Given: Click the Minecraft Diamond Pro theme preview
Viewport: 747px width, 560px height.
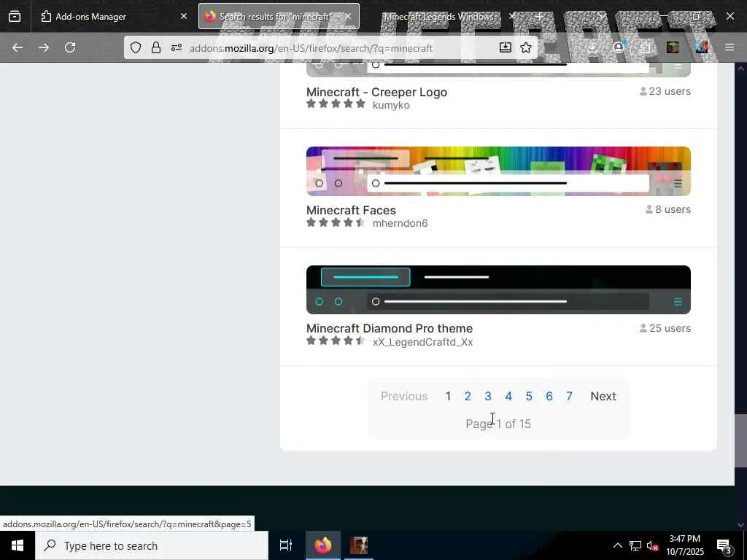Looking at the screenshot, I should point(498,290).
